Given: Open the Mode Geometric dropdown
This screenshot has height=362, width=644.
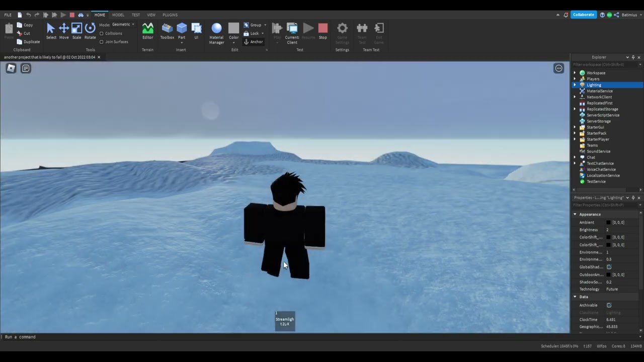Looking at the screenshot, I should click(123, 25).
